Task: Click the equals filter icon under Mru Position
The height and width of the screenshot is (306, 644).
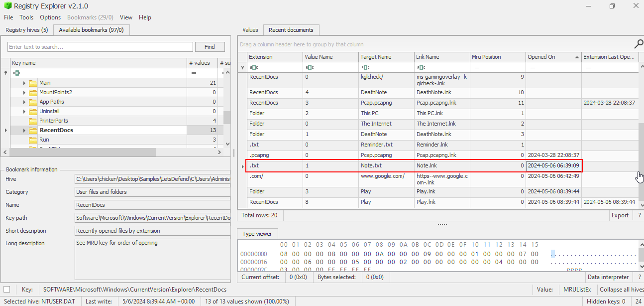Action: point(476,67)
